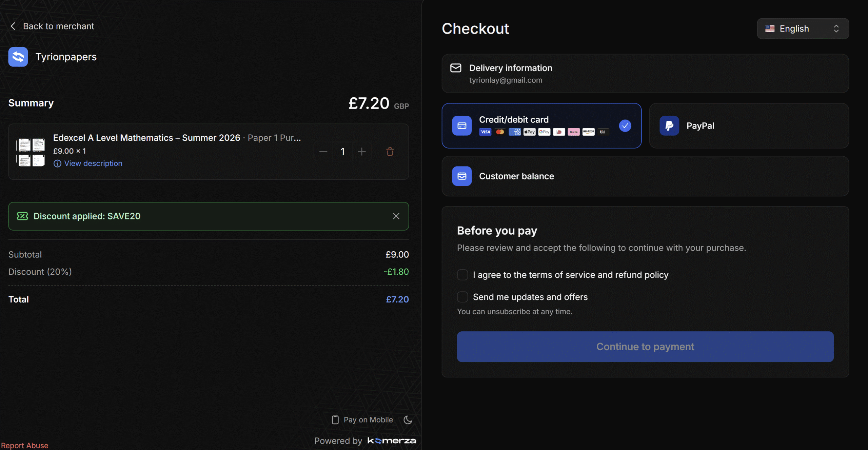868x450 pixels.
Task: Click the Google Pay logo
Action: coord(544,132)
